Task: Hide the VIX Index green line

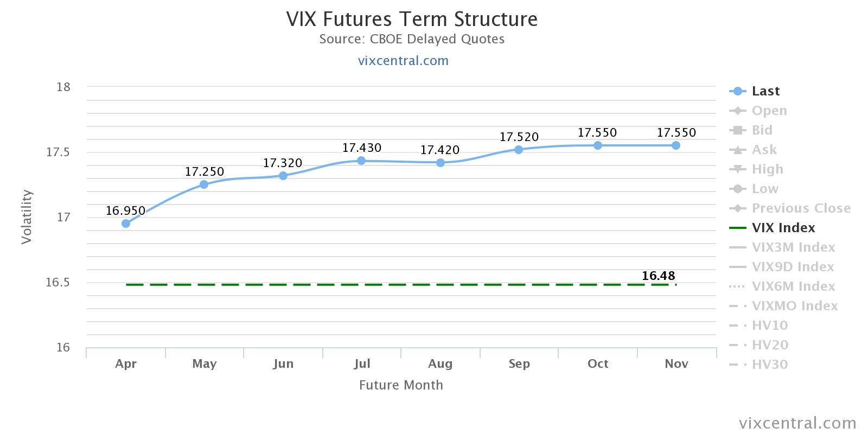Action: (x=783, y=228)
